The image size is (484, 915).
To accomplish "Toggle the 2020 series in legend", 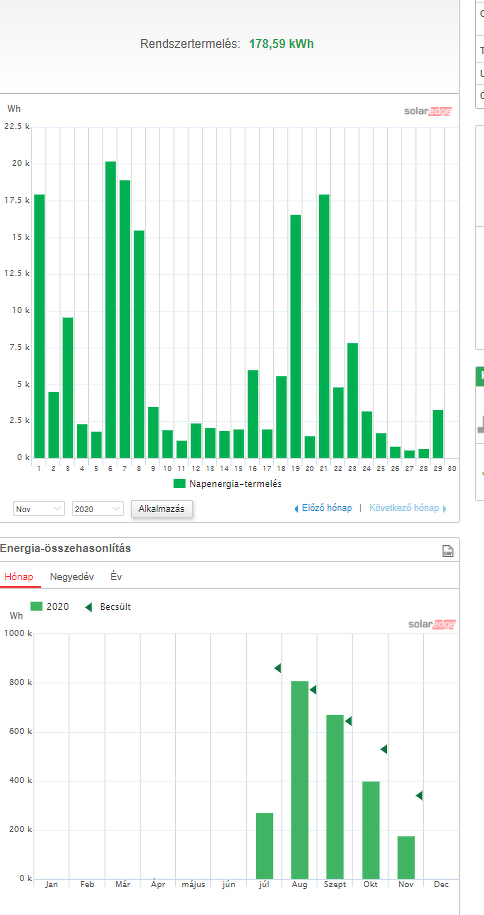I will coord(50,607).
